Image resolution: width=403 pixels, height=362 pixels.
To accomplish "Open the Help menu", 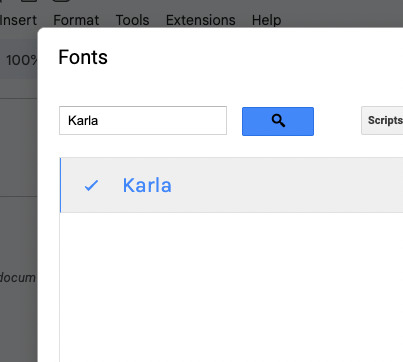I will click(x=266, y=20).
